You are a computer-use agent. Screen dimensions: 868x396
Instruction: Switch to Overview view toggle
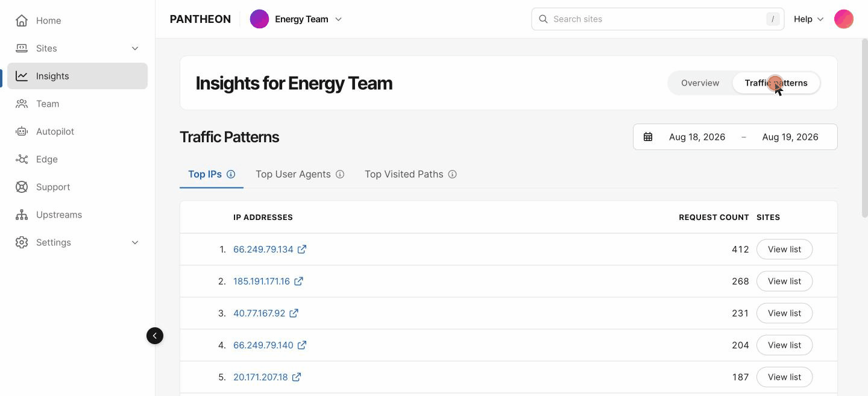(x=700, y=83)
